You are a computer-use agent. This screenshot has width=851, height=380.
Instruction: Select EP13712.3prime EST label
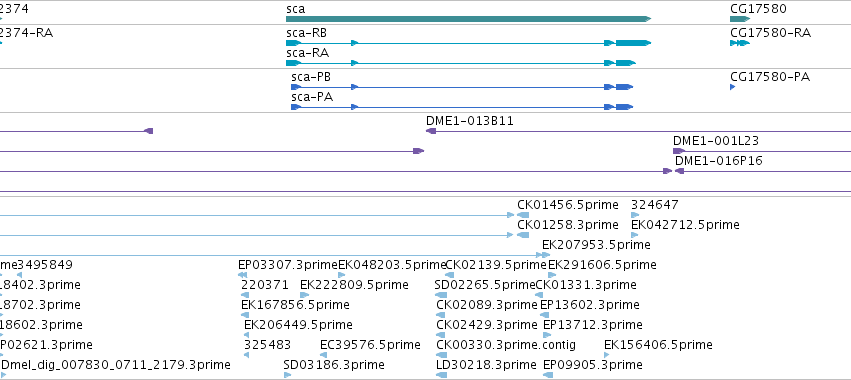[x=593, y=325]
